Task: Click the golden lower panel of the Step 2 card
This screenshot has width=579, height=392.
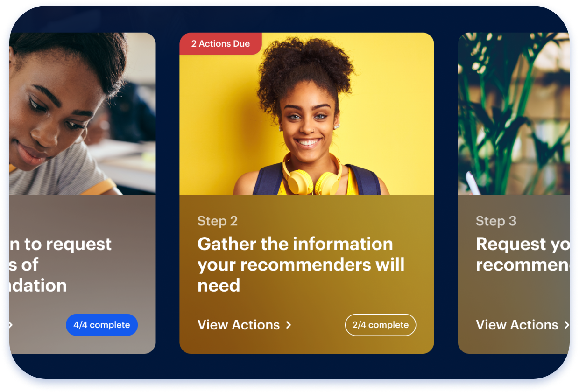Action: (307, 274)
